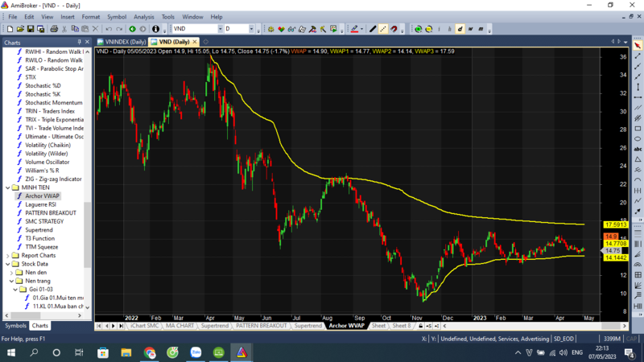Open the VND symbol dropdown

(x=217, y=29)
